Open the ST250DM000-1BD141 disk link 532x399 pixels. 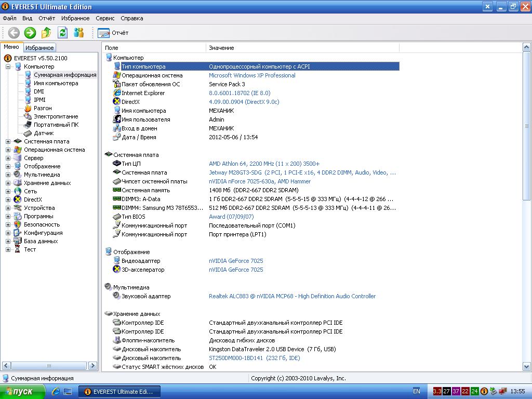[x=255, y=358]
